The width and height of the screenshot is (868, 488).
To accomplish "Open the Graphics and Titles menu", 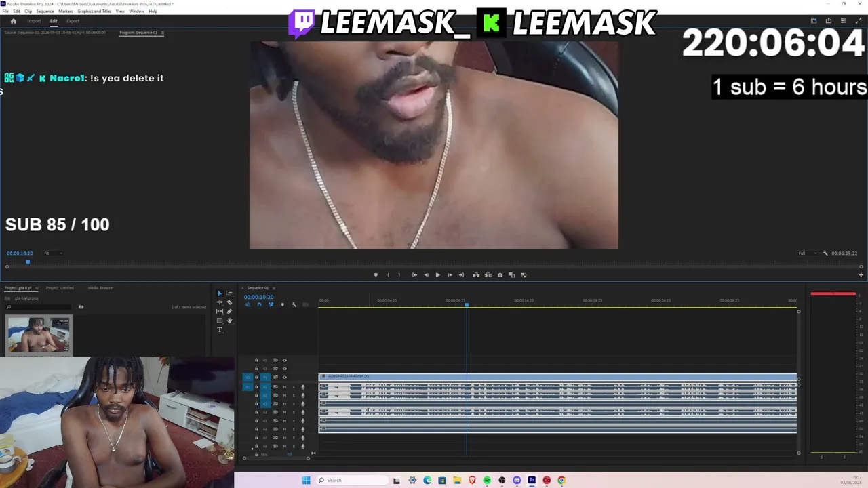I will click(x=94, y=12).
